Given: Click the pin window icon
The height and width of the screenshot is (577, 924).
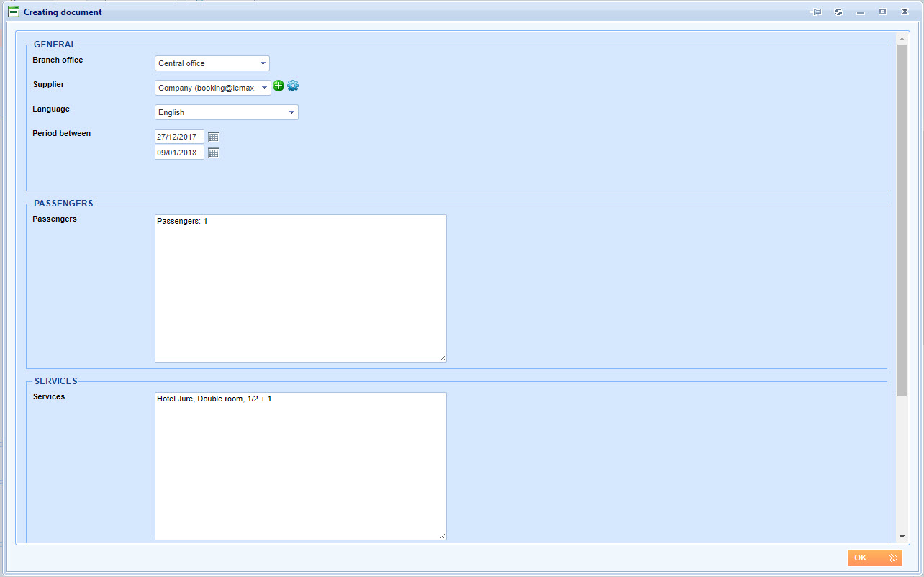Looking at the screenshot, I should click(x=816, y=12).
